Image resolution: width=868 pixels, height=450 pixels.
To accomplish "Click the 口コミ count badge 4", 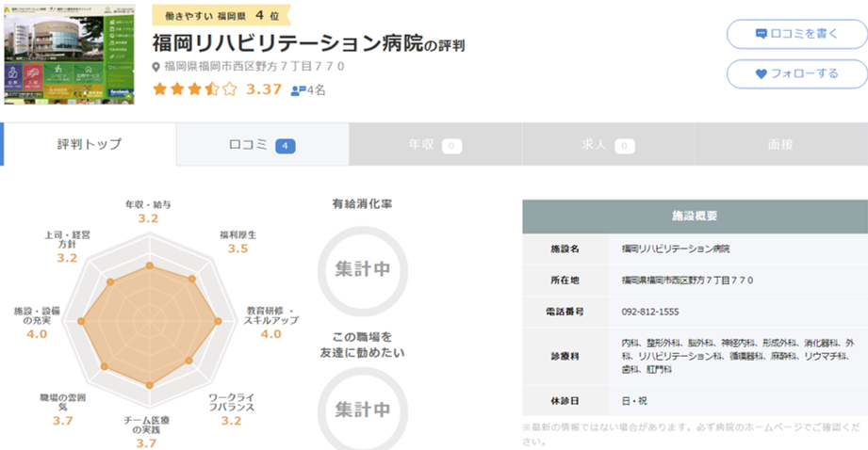I will coord(285,146).
